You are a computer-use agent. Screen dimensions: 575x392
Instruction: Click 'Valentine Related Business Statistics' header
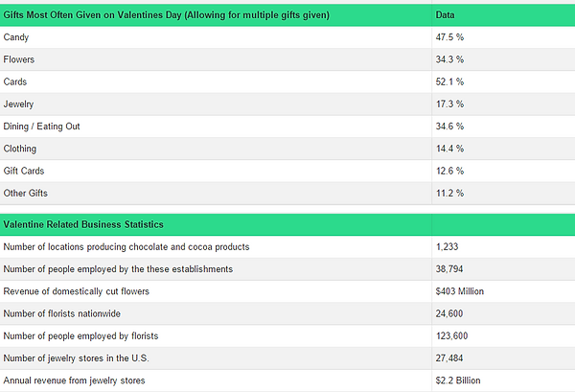[x=83, y=224]
